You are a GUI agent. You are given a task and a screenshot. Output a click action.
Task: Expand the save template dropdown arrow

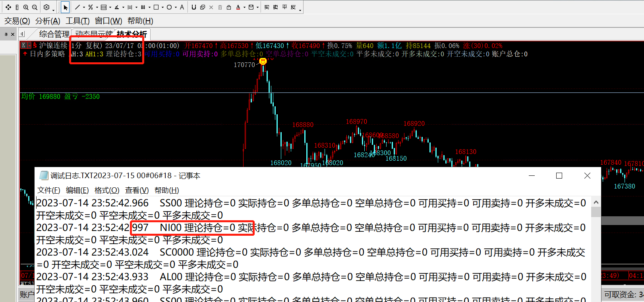click(257, 7)
